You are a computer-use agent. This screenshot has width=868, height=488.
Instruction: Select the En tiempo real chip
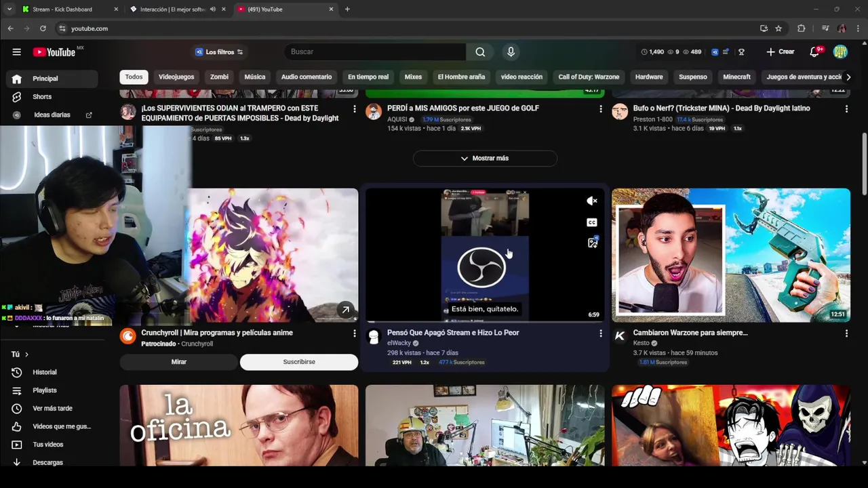pyautogui.click(x=368, y=77)
